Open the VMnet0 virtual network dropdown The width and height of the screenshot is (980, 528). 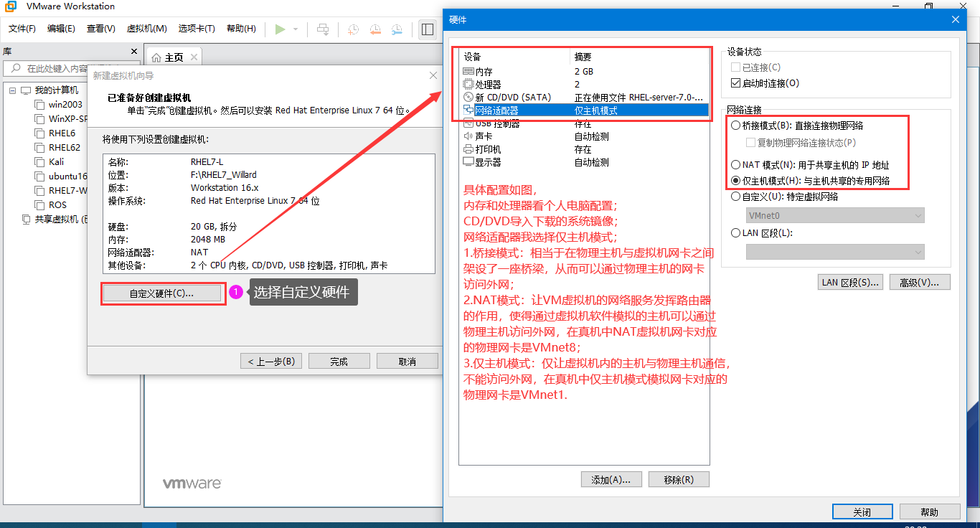[x=835, y=215]
